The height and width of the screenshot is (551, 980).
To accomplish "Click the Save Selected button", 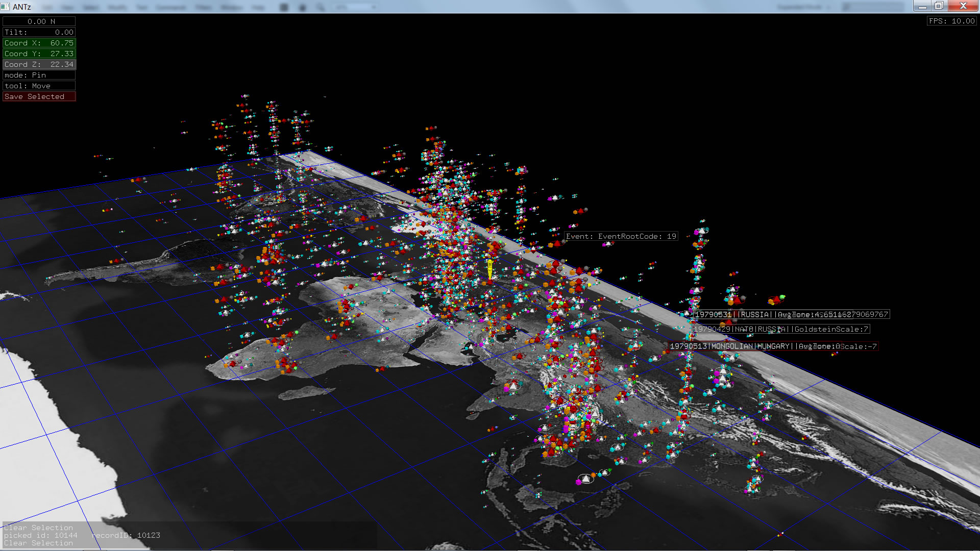I will [39, 96].
